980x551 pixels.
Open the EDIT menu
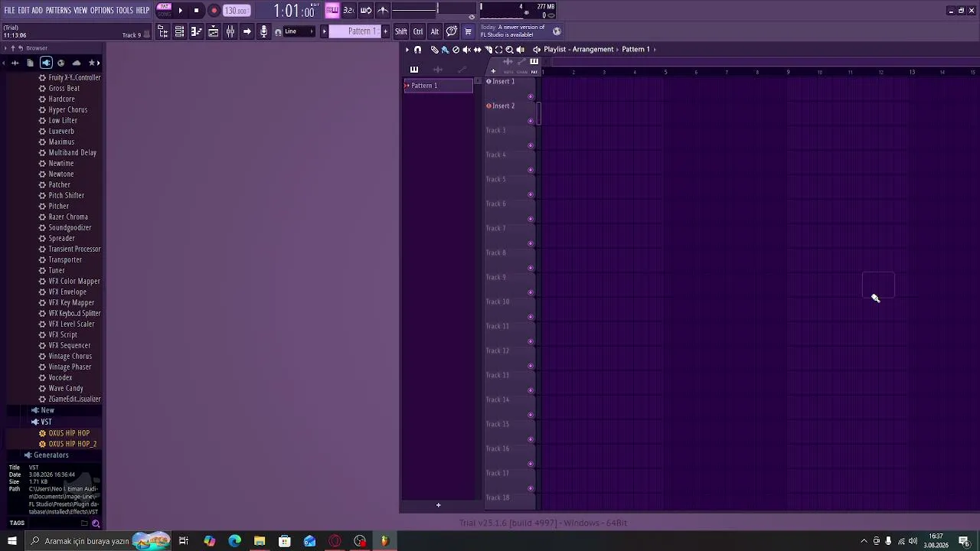(24, 10)
